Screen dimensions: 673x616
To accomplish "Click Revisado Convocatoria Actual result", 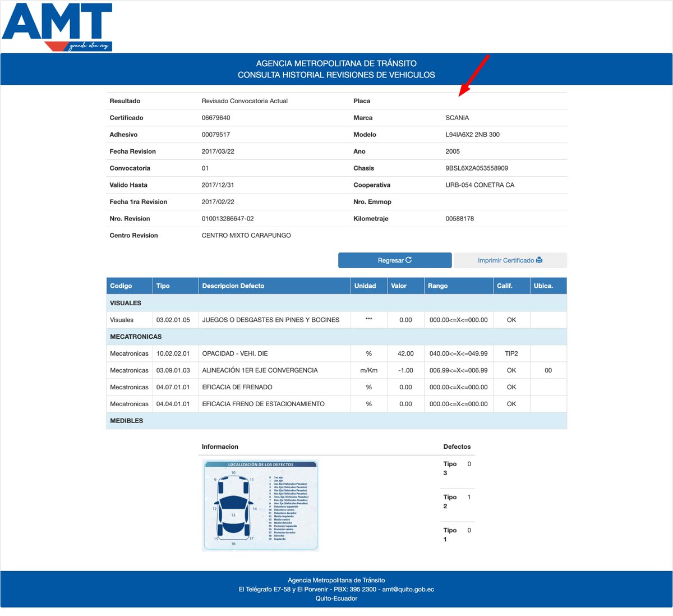I will (x=245, y=101).
